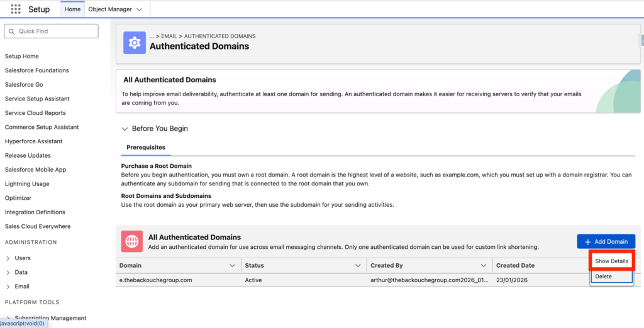Open the Status column dropdown arrow

pyautogui.click(x=358, y=266)
